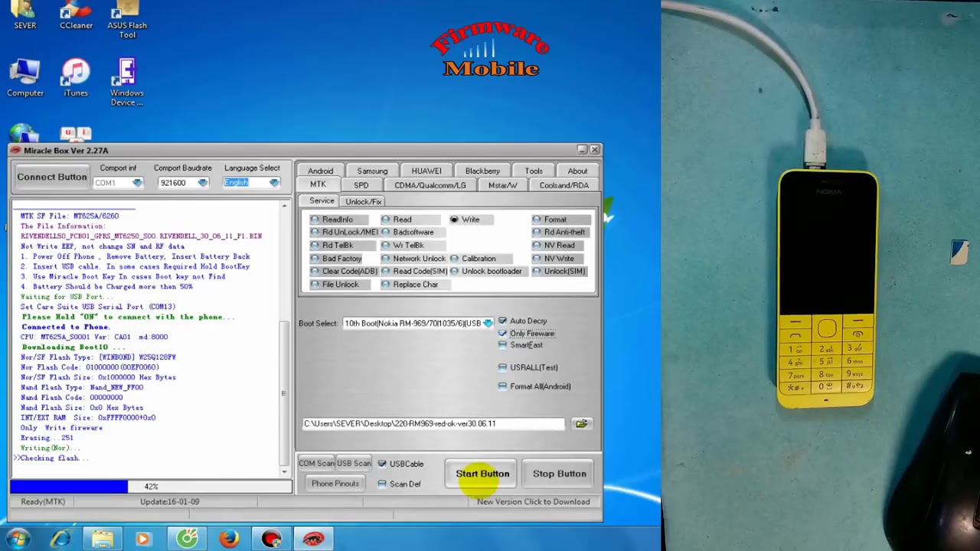This screenshot has width=980, height=551.
Task: Open the Computer desktop icon
Action: tap(25, 79)
